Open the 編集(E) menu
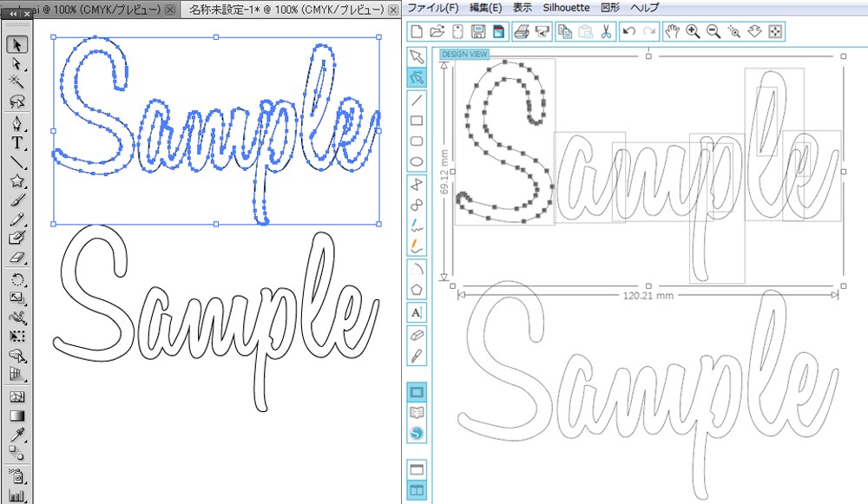 tap(485, 8)
